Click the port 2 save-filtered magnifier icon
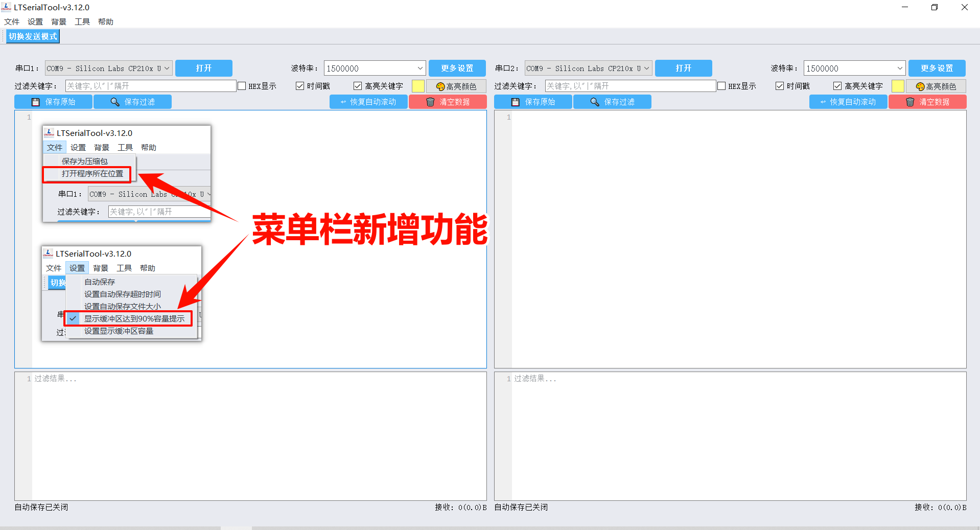The image size is (980, 530). coord(595,102)
